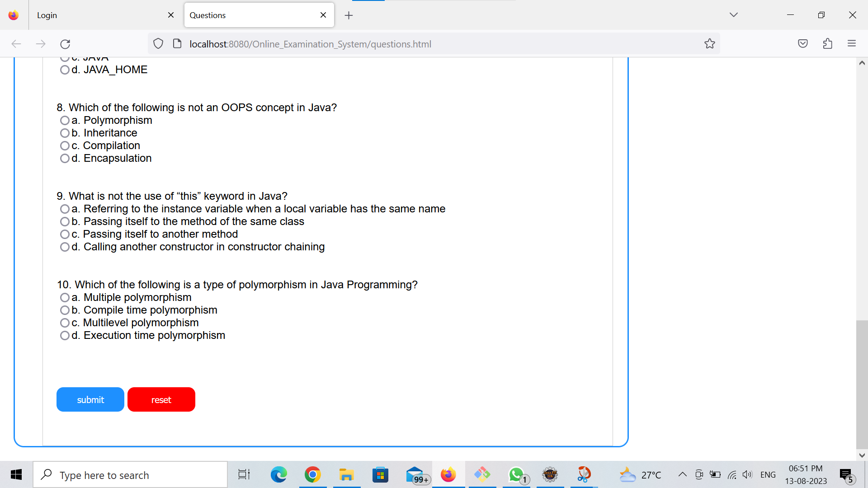The image size is (868, 488).
Task: Open the Firefox application menu
Action: point(852,43)
